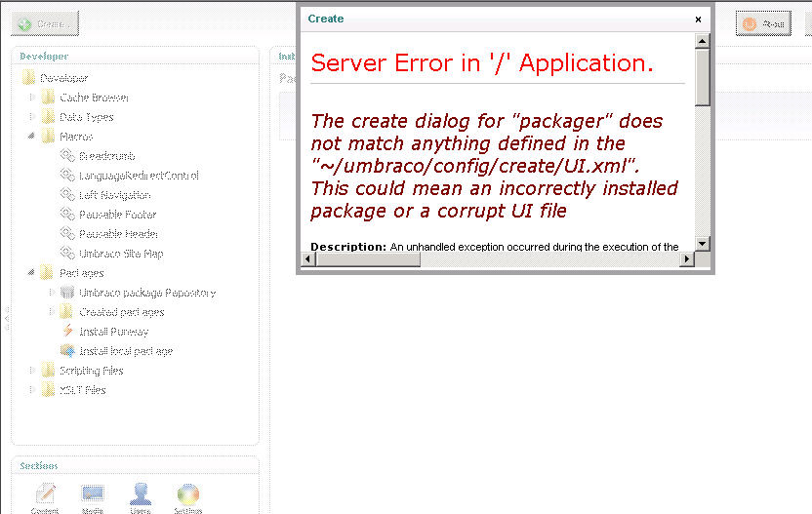The image size is (812, 514).
Task: Open the Media section icon
Action: 93,494
